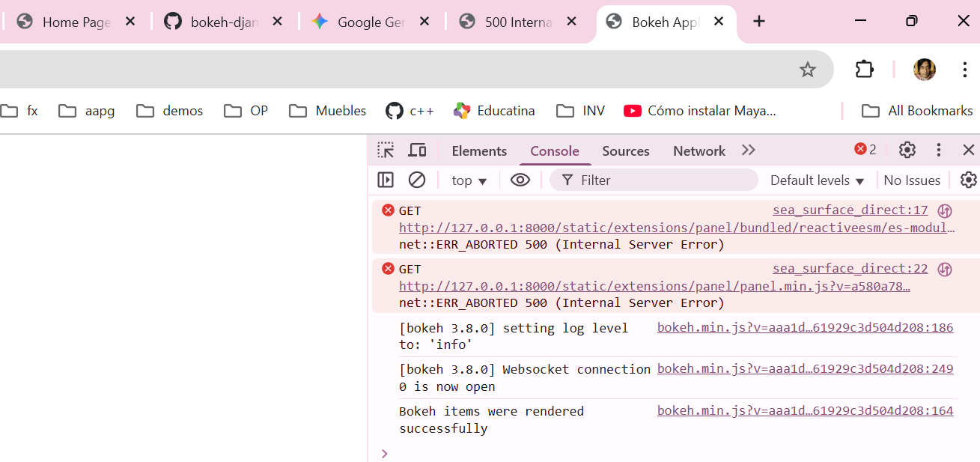Viewport: 980px width, 462px height.
Task: Click the red error count badge
Action: pyautogui.click(x=865, y=150)
